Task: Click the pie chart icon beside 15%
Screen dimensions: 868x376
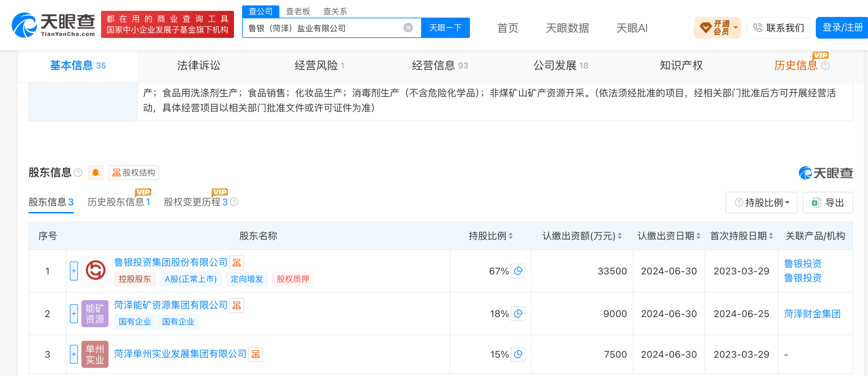Action: [x=518, y=354]
